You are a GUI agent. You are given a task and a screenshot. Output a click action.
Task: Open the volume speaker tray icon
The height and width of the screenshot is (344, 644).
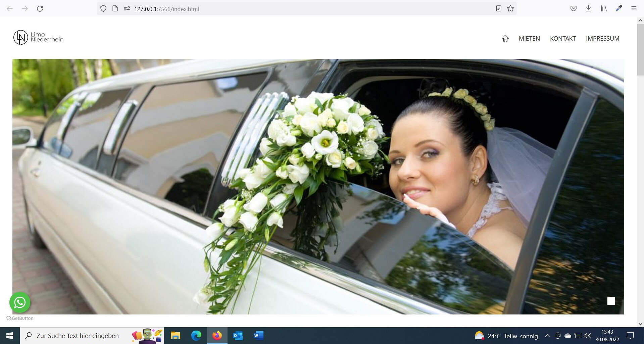pos(588,336)
